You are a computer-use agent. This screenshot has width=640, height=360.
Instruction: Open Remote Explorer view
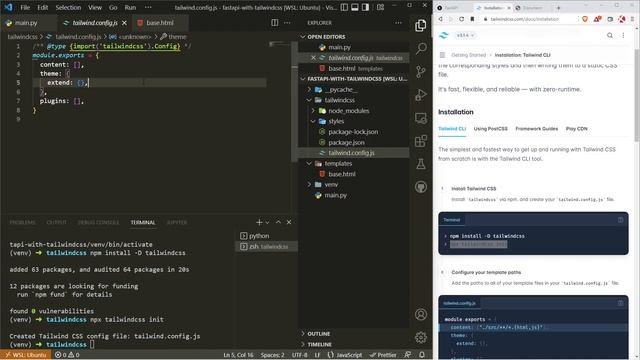click(x=421, y=118)
